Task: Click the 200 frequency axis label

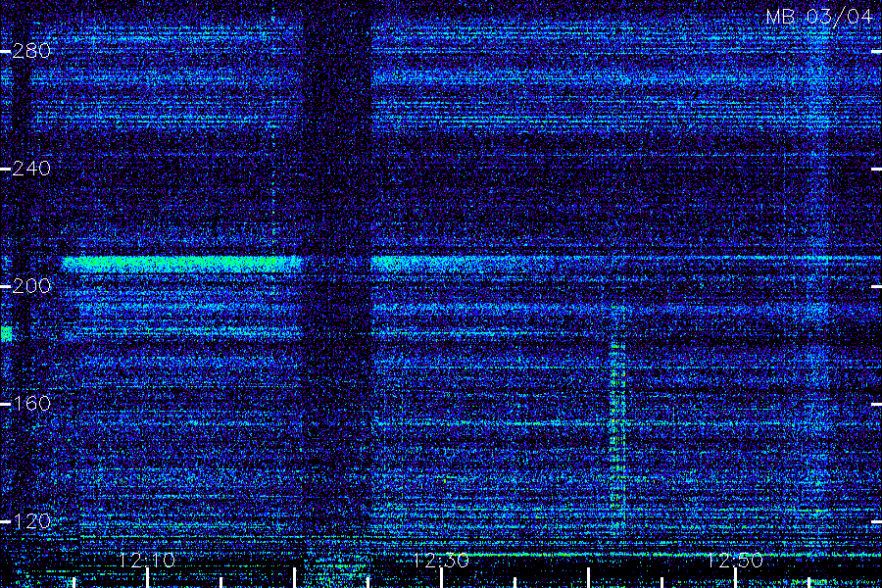Action: click(x=31, y=286)
